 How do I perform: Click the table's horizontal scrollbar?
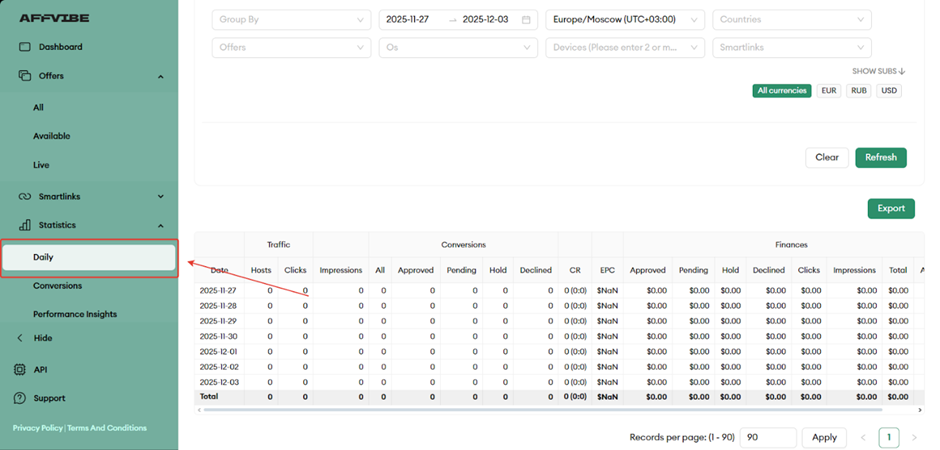click(x=540, y=410)
